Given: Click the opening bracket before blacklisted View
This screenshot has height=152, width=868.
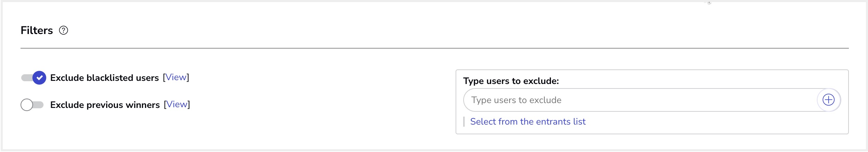Looking at the screenshot, I should (164, 77).
